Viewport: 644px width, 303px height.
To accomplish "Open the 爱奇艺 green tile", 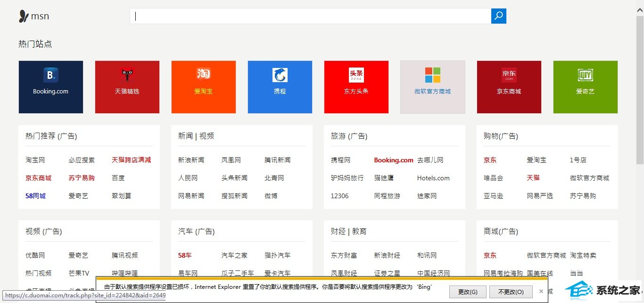I will coord(586,87).
